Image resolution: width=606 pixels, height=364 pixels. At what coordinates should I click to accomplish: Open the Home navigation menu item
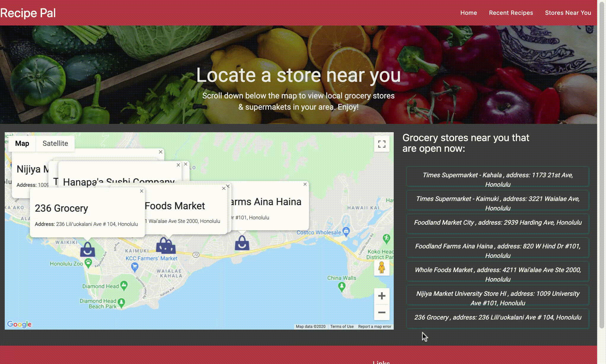tap(468, 12)
